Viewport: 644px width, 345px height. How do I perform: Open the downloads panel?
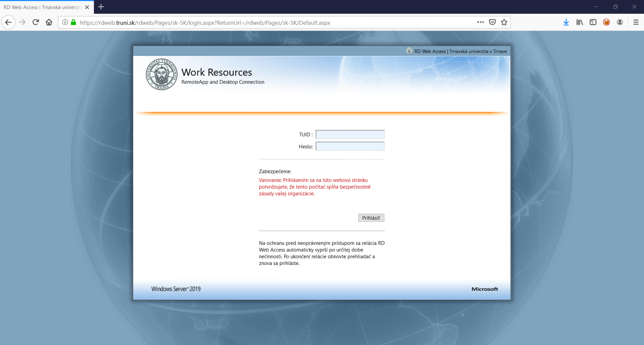566,22
